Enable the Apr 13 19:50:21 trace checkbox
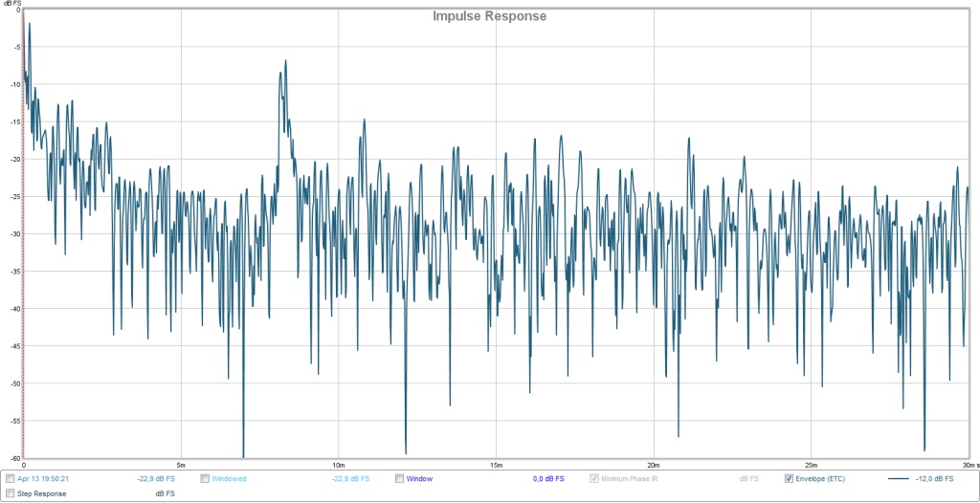 click(11, 478)
